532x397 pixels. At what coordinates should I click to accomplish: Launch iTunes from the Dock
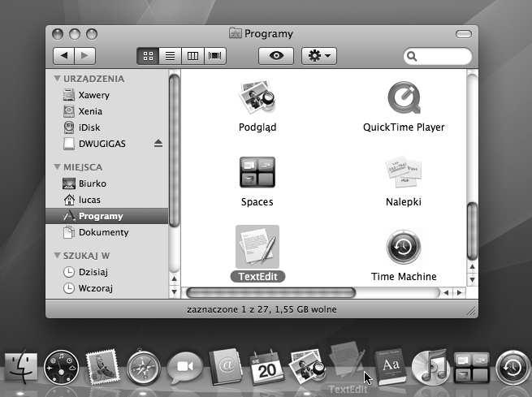click(x=430, y=368)
